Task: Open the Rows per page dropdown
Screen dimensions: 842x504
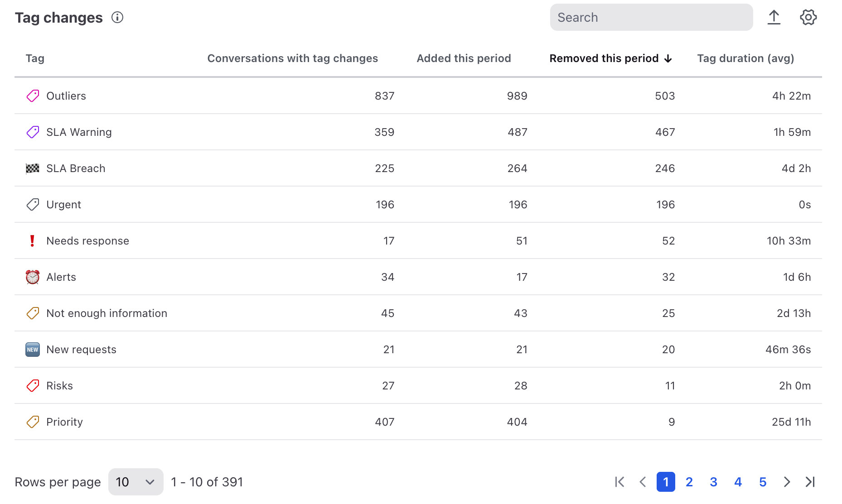Action: [x=135, y=482]
